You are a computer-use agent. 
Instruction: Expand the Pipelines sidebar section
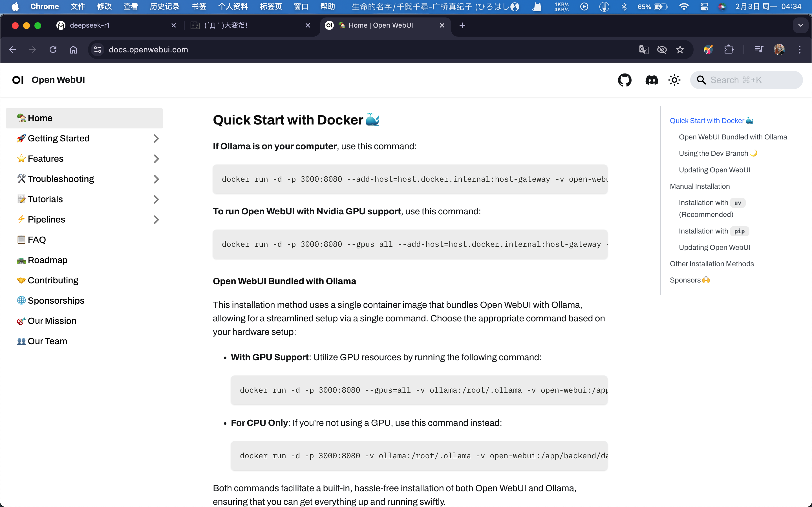tap(156, 220)
